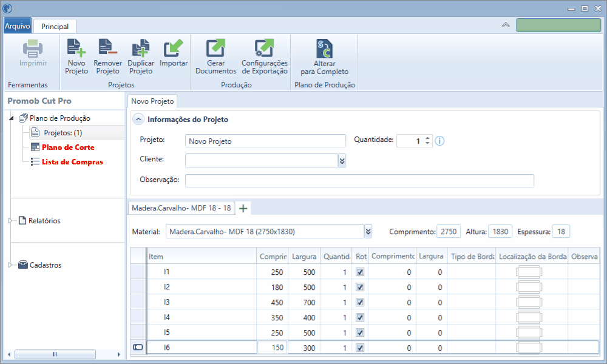
Task: Add a new material tab with plus icon
Action: tap(243, 209)
